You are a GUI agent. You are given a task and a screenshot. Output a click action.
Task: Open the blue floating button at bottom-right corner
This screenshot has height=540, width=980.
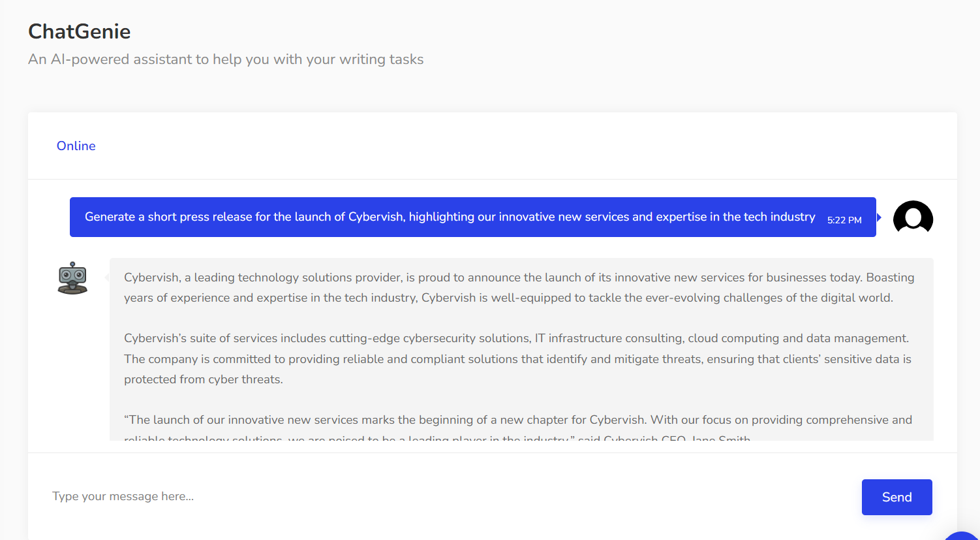click(x=963, y=536)
